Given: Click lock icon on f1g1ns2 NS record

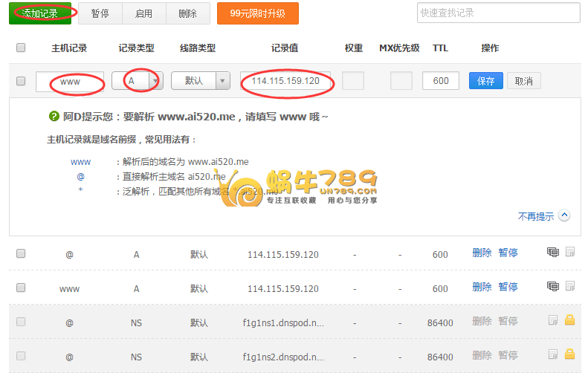Looking at the screenshot, I should pos(570,354).
